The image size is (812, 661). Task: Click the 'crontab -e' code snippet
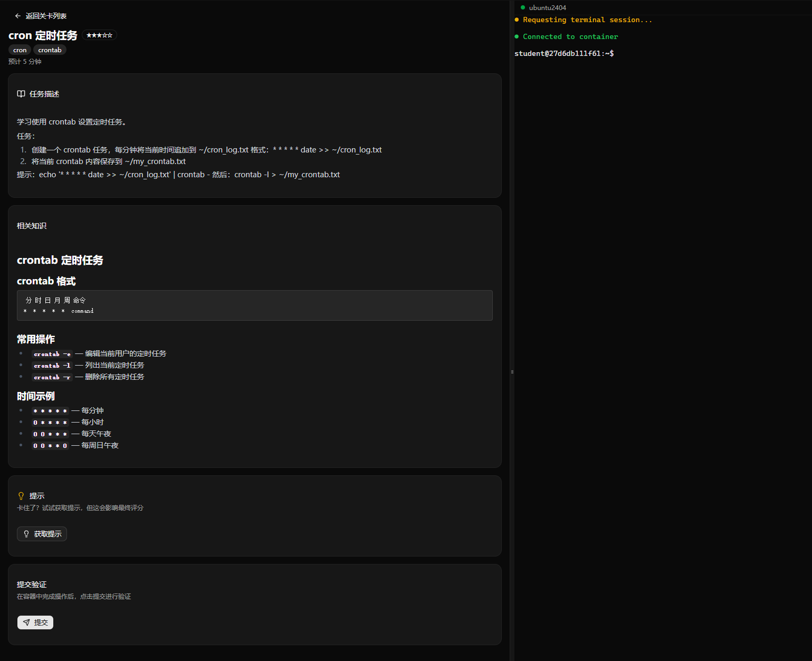pos(52,354)
